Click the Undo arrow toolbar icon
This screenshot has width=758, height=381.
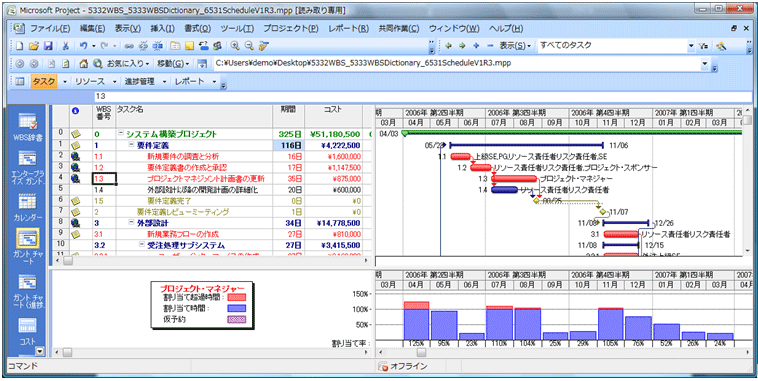point(83,46)
